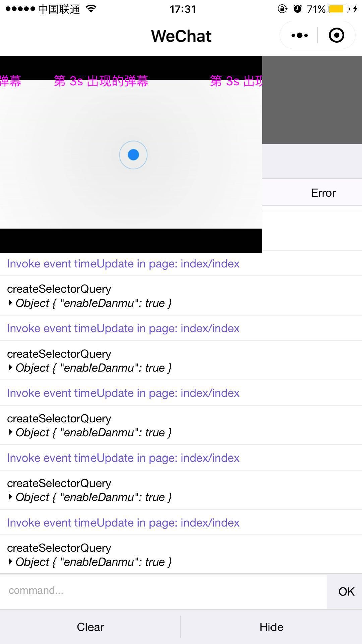This screenshot has width=362, height=644.
Task: Tap the battery icon in status bar
Action: 339,9
